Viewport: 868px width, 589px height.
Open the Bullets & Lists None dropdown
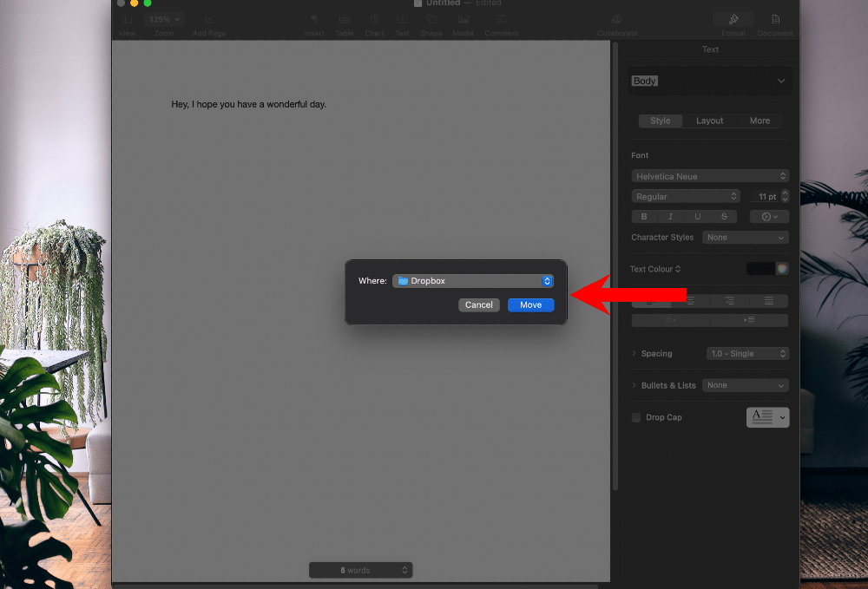(x=745, y=385)
